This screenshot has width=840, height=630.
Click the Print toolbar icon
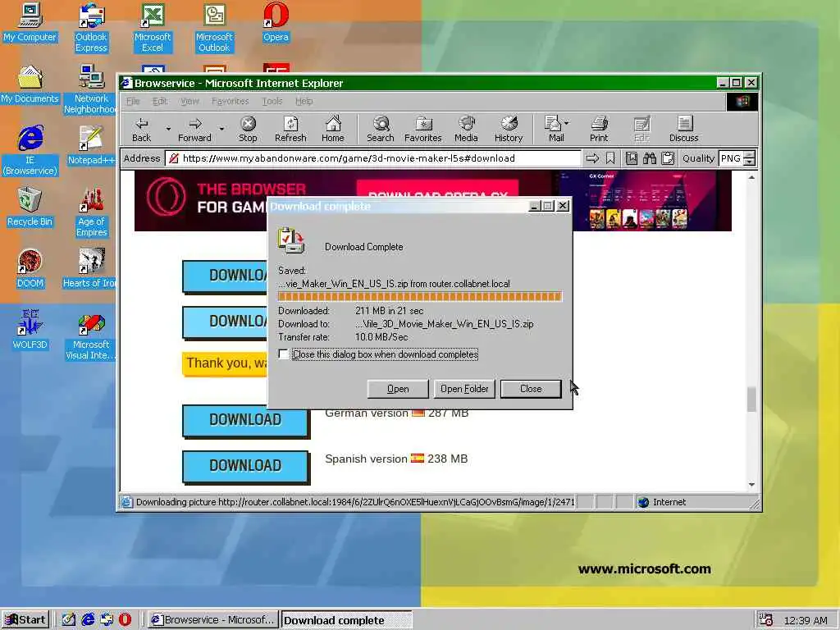click(599, 124)
